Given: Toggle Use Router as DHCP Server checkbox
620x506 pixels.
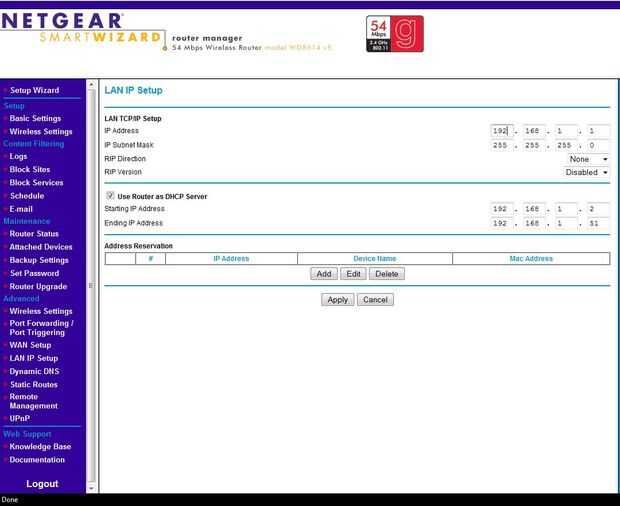Looking at the screenshot, I should (110, 195).
